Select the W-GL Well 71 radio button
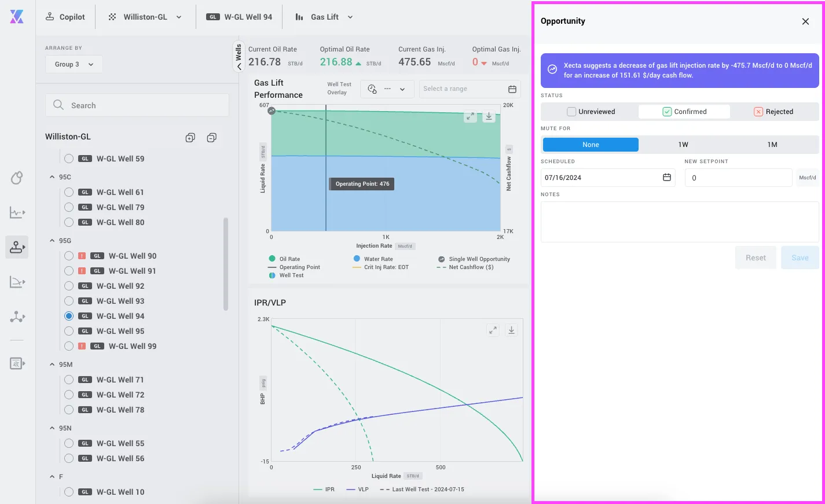The height and width of the screenshot is (504, 825). click(69, 380)
